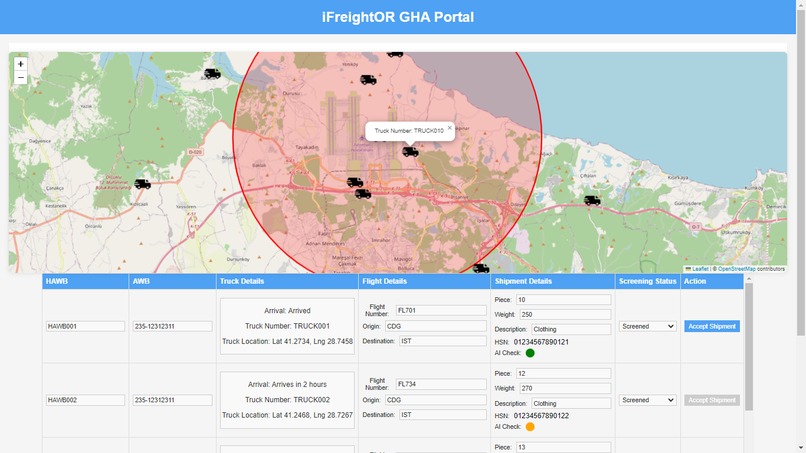806x453 pixels.
Task: Select truck marker on circle's bottom edge
Action: (x=481, y=268)
